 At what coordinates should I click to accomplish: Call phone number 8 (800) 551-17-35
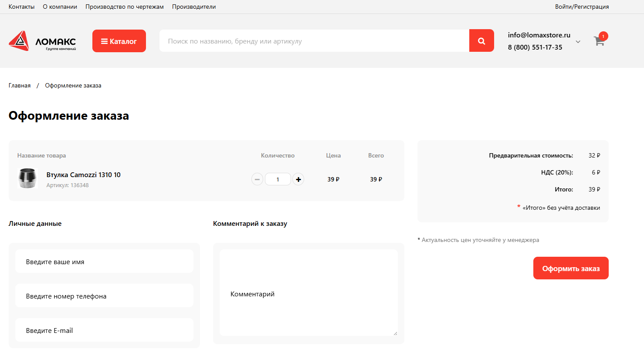[x=535, y=47]
